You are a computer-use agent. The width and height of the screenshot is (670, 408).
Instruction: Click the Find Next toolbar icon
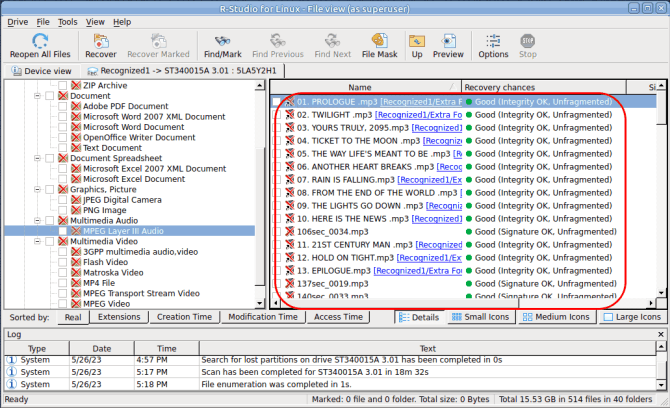(x=332, y=41)
